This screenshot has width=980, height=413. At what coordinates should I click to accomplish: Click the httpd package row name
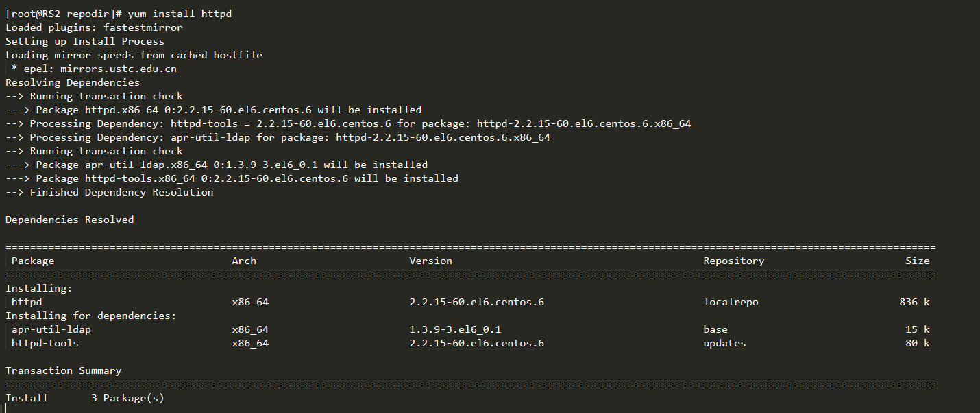tap(27, 302)
